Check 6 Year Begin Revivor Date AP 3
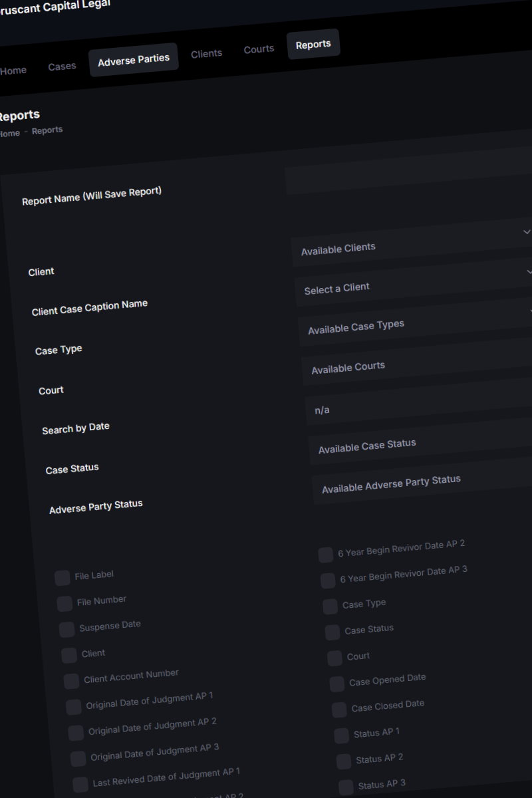532x798 pixels. click(328, 581)
